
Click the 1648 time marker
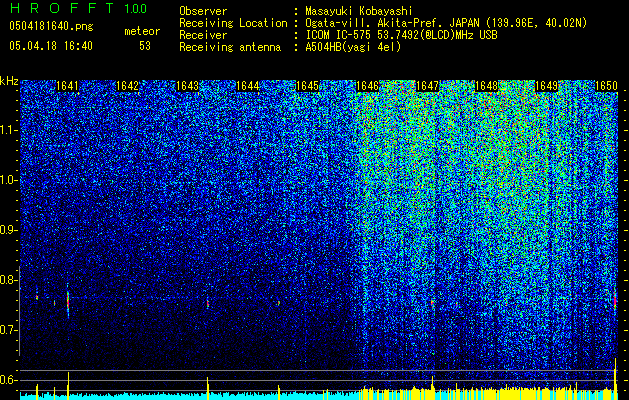(x=486, y=86)
